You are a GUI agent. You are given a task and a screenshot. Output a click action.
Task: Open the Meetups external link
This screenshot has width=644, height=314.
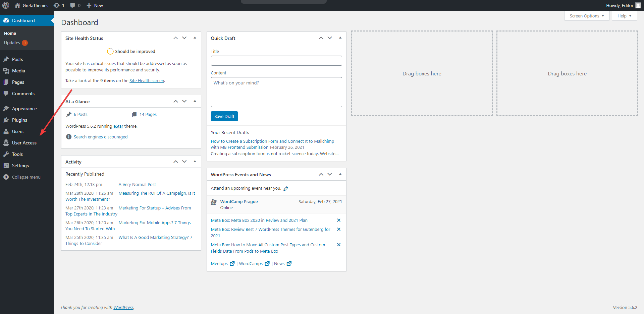tap(223, 264)
